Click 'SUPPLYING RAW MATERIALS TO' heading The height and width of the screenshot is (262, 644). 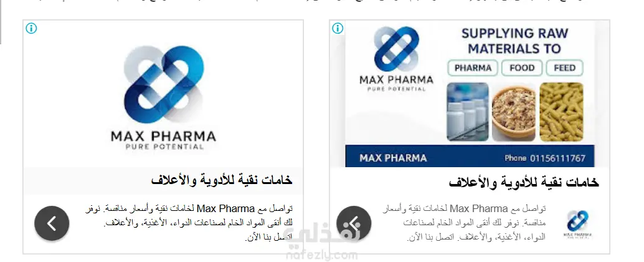pyautogui.click(x=514, y=41)
